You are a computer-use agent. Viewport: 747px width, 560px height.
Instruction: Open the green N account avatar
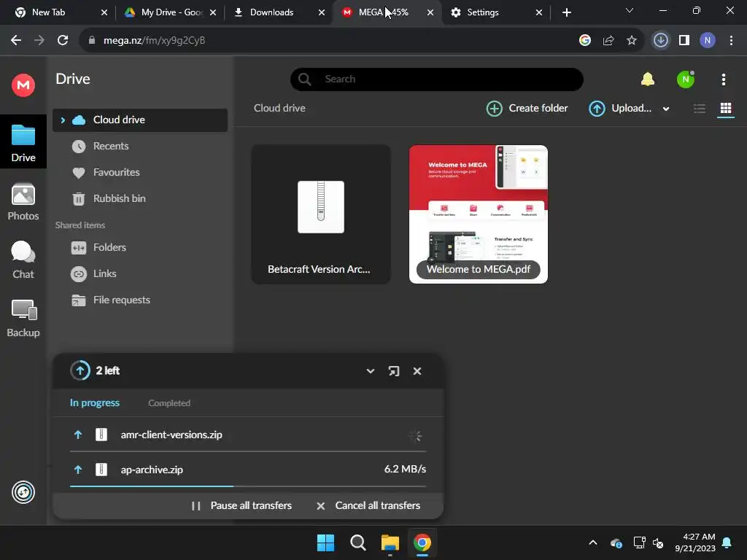tap(686, 79)
